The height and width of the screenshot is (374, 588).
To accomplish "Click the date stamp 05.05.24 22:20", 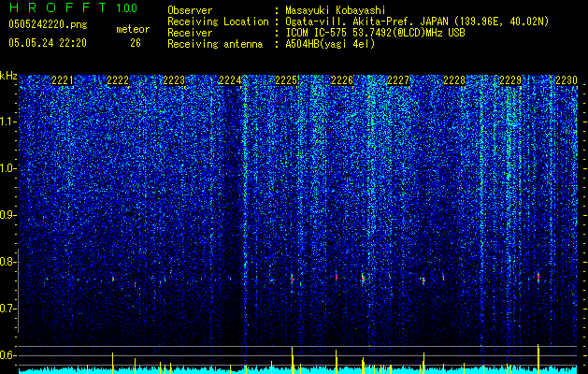I will pos(48,43).
